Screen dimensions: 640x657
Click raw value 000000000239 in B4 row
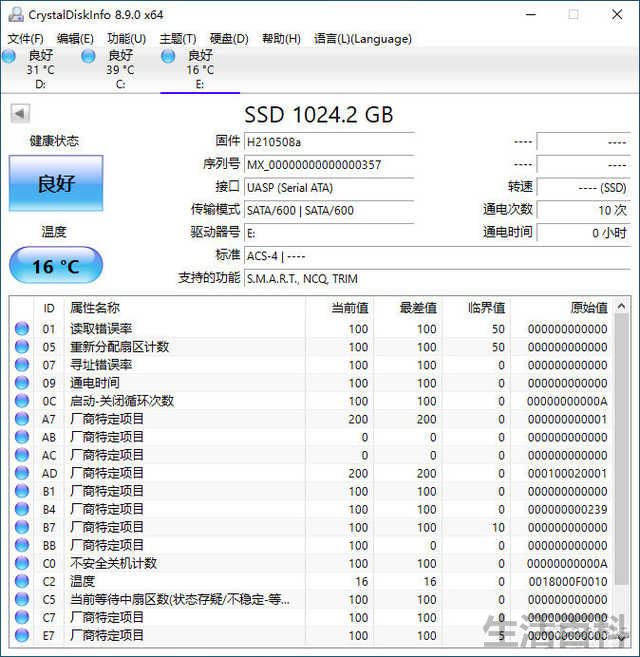point(567,510)
